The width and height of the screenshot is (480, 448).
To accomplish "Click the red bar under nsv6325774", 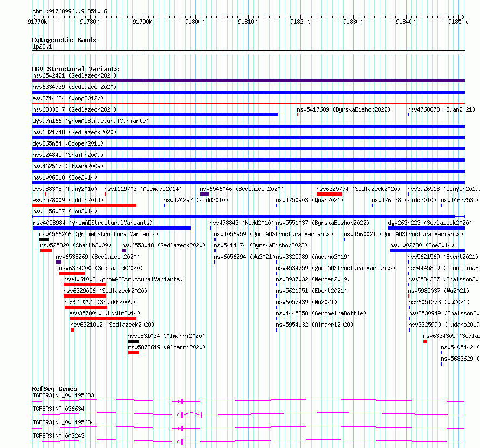I will 330,194.
